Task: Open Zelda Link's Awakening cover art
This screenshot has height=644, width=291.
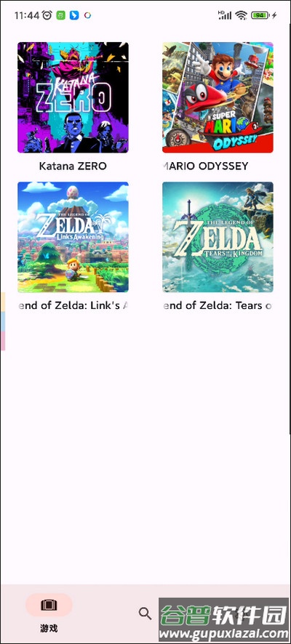Action: click(73, 237)
